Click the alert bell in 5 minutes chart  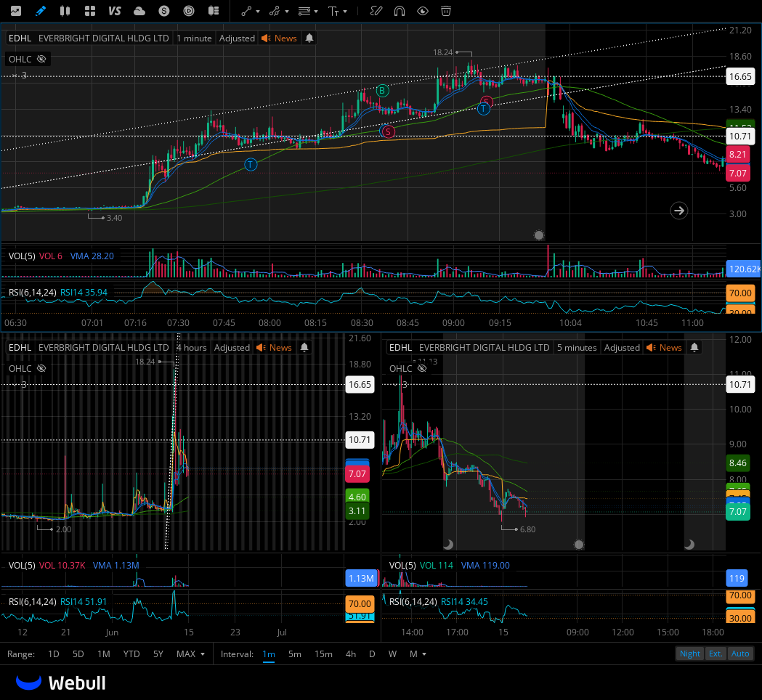(x=694, y=347)
